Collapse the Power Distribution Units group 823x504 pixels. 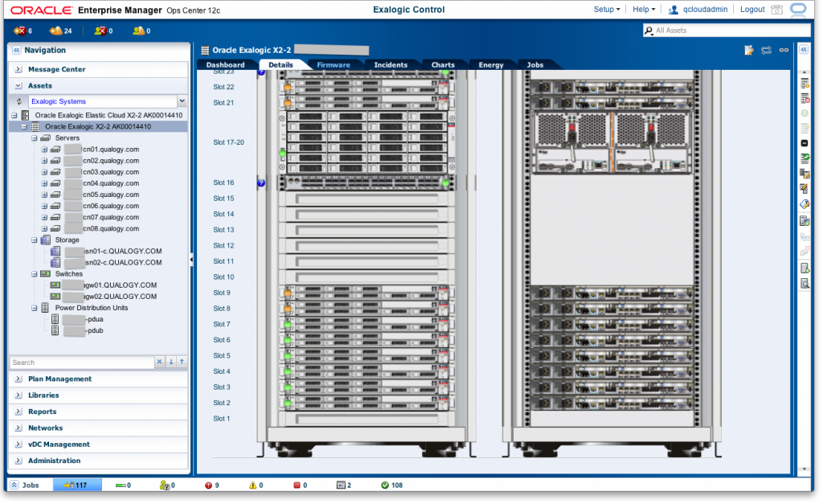tap(35, 308)
